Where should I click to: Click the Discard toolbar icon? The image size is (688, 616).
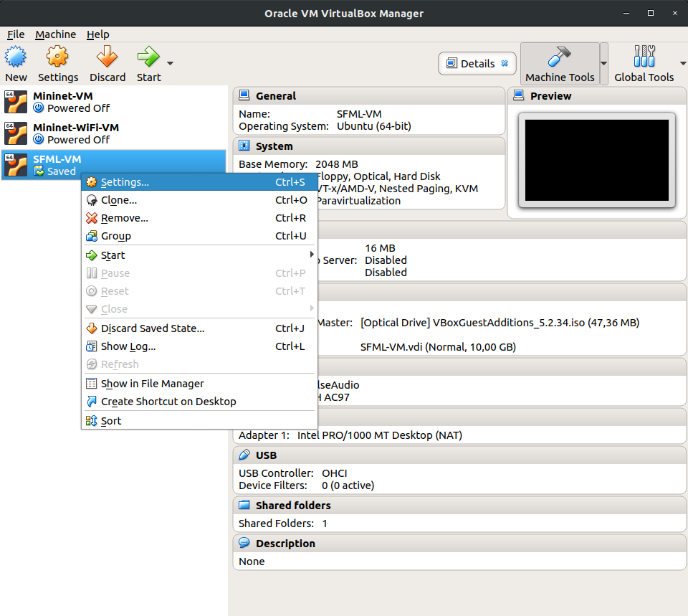107,57
